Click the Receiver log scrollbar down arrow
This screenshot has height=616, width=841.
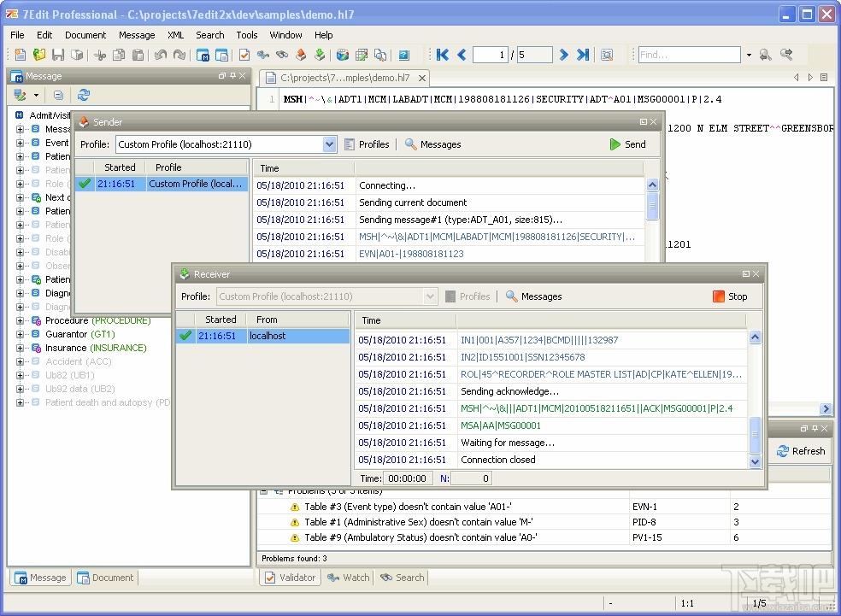[755, 461]
